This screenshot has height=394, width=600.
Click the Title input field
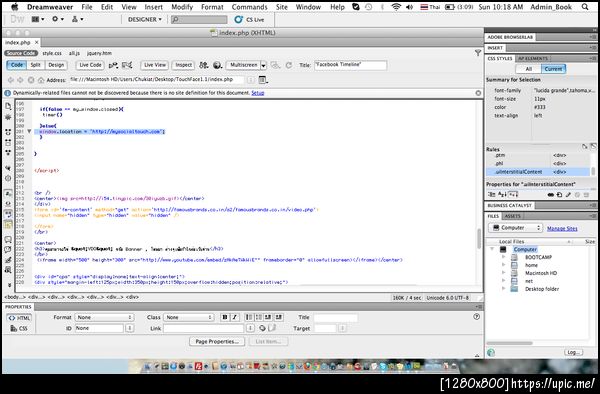click(350, 65)
